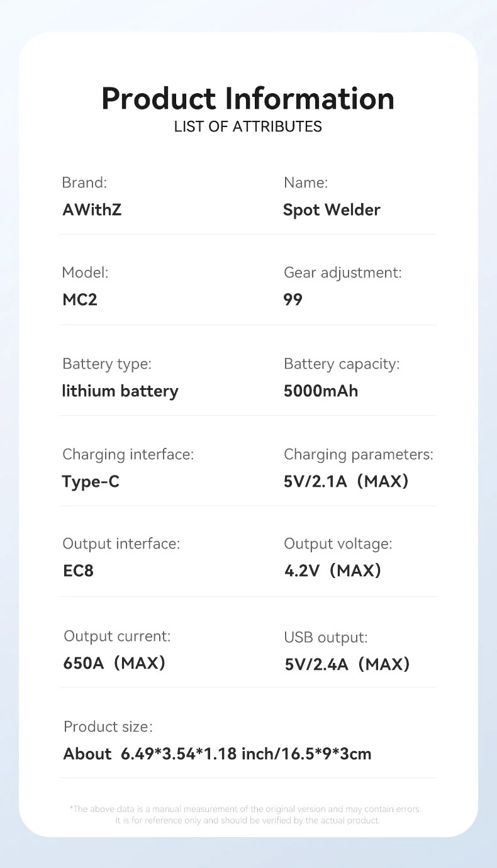Click the Product Information heading
Image resolution: width=497 pixels, height=868 pixels.
tap(248, 98)
